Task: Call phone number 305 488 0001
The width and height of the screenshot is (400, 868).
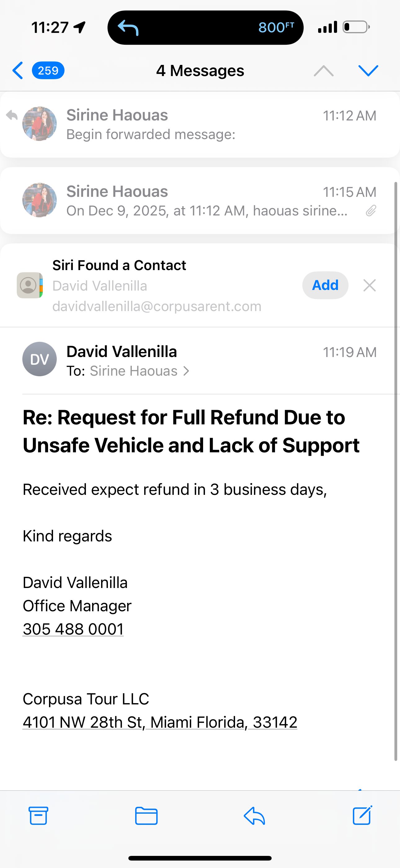Action: (73, 629)
